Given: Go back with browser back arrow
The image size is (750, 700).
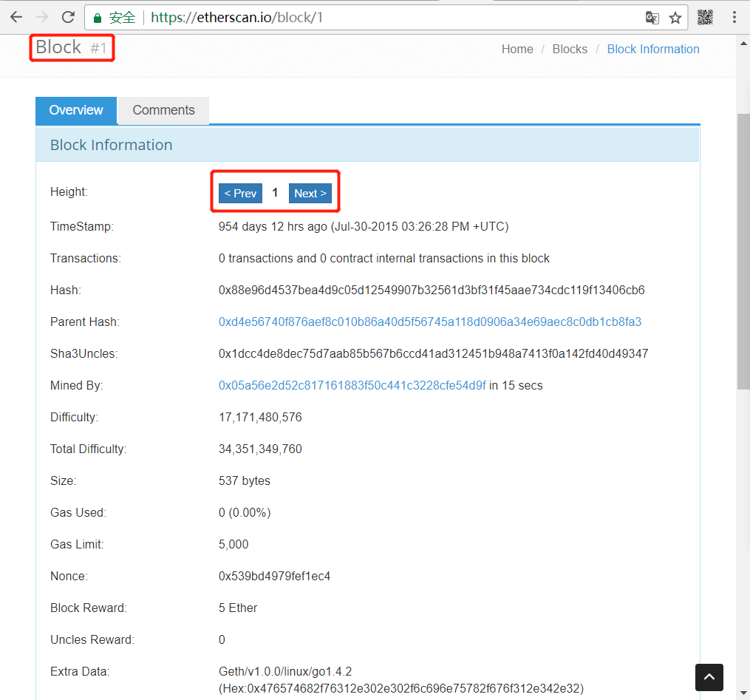Looking at the screenshot, I should 16,17.
